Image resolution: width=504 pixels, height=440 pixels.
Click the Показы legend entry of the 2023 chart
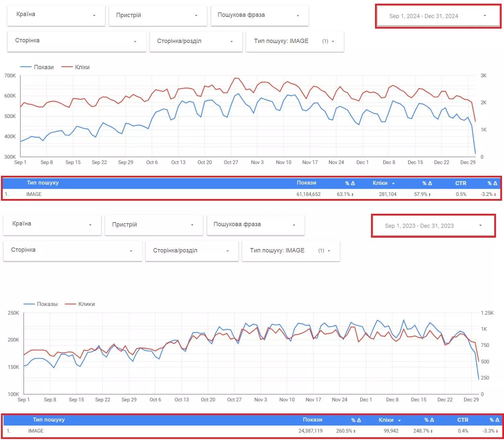pyautogui.click(x=41, y=304)
